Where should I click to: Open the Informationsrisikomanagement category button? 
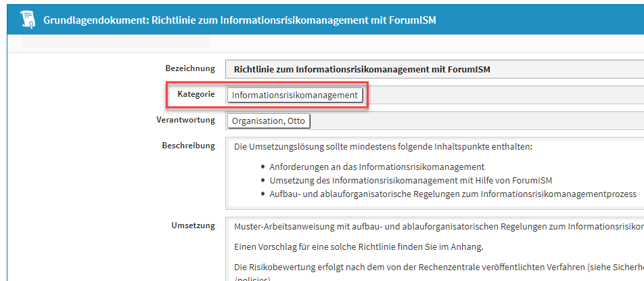click(x=294, y=95)
